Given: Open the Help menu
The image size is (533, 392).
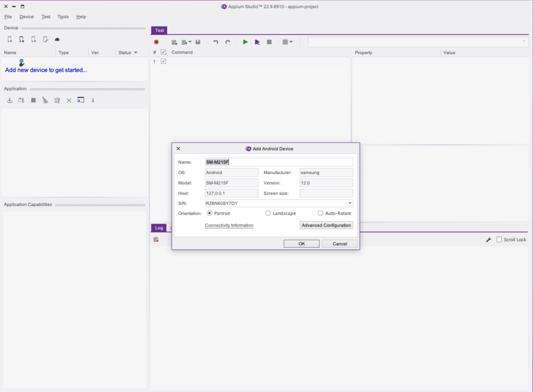Looking at the screenshot, I should (81, 17).
